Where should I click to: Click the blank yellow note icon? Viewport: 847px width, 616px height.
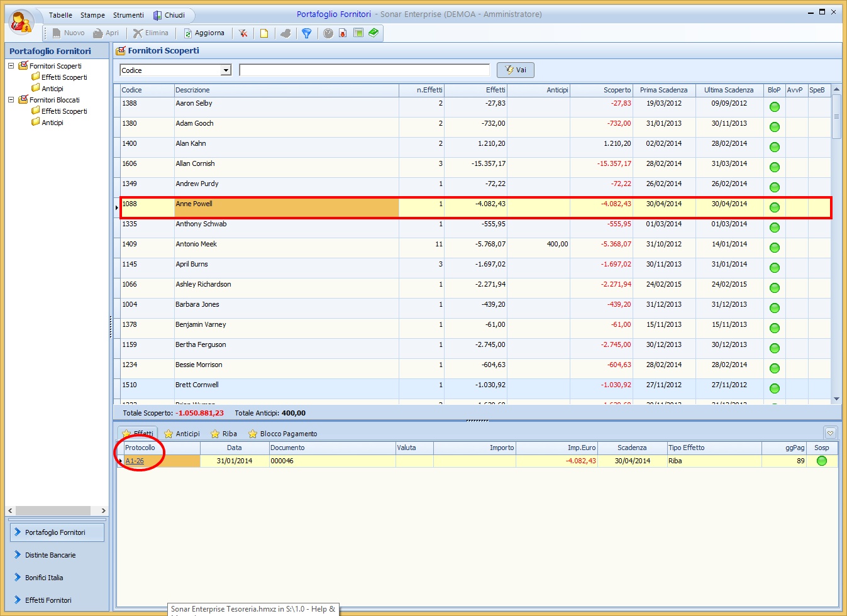pos(264,33)
